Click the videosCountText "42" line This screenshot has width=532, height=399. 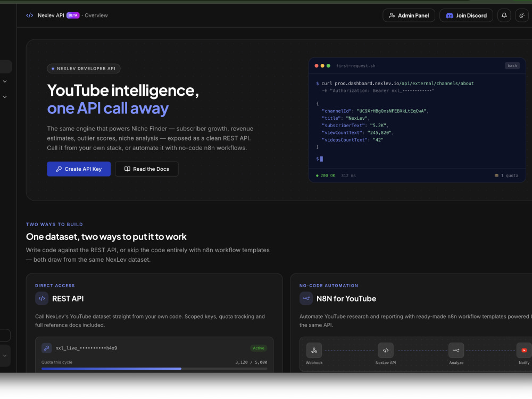coord(353,140)
